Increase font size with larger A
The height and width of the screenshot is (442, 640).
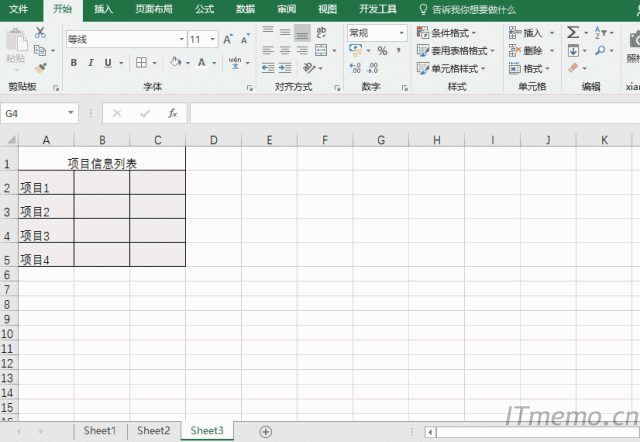click(228, 39)
